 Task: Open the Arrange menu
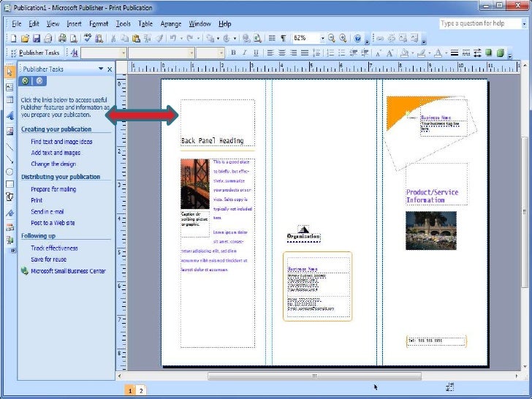click(171, 24)
